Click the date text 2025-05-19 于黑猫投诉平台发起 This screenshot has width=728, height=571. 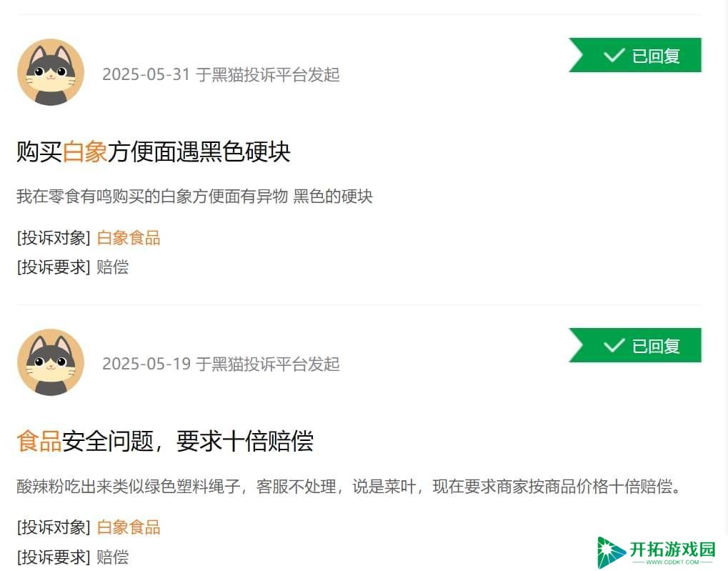[x=221, y=364]
